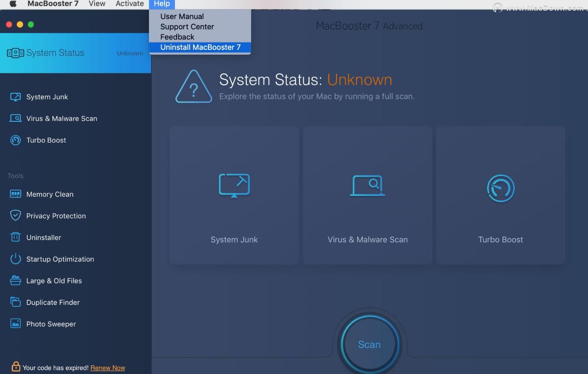Follow the Renew Now link
Image resolution: width=588 pixels, height=374 pixels.
108,367
